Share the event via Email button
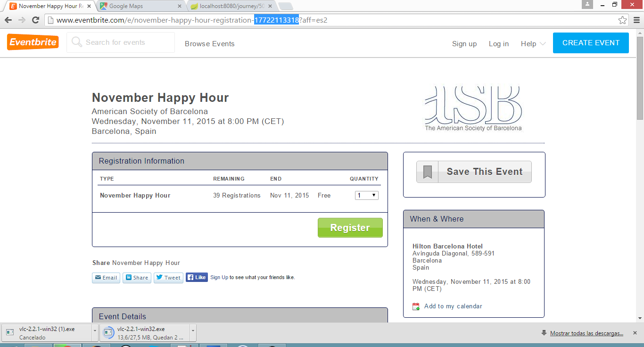The width and height of the screenshot is (644, 347). tap(106, 278)
